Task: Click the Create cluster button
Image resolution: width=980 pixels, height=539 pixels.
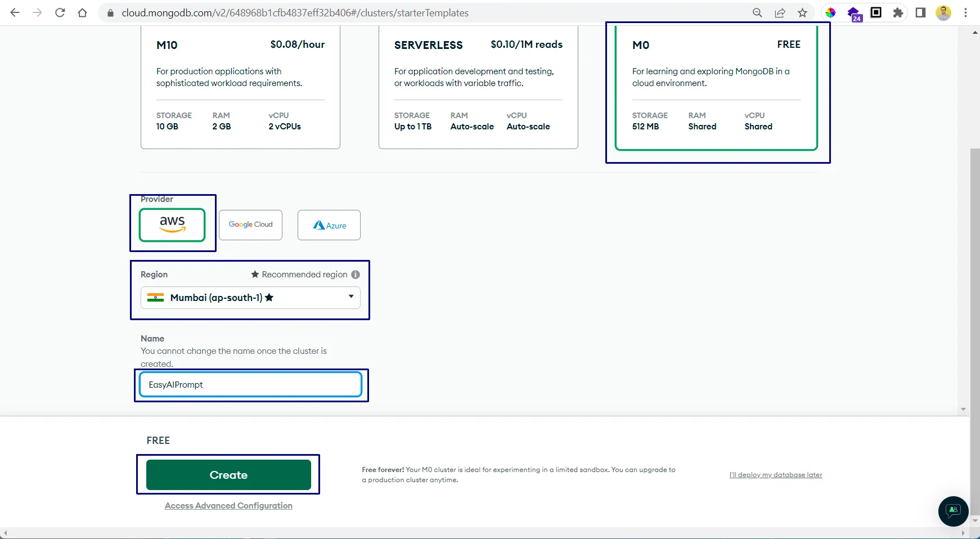Action: click(x=228, y=475)
